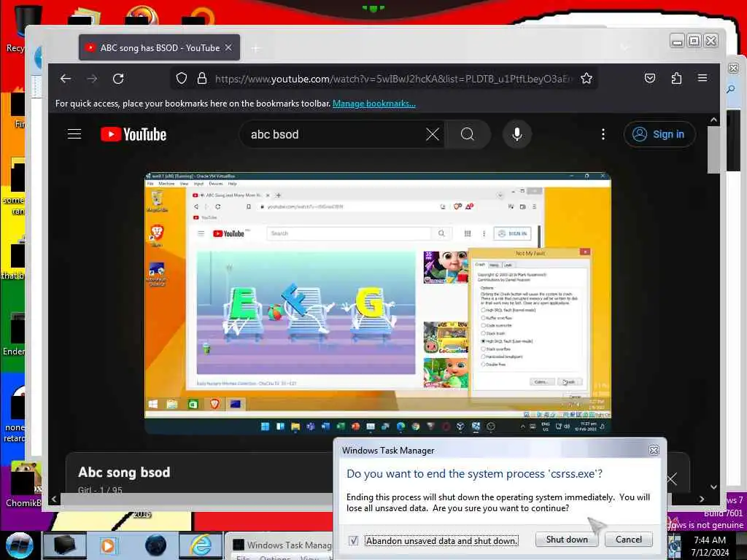
Task: Open Manage bookmarks link
Action: [x=374, y=104]
